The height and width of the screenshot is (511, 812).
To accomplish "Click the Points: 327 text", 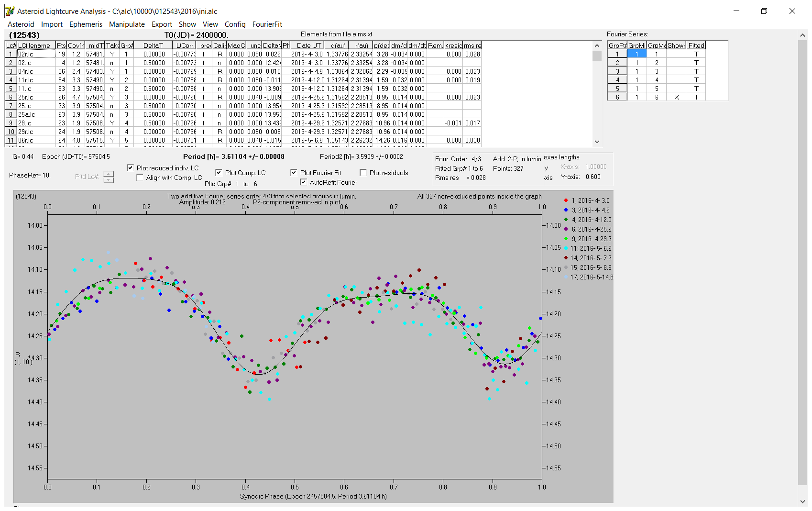I will [x=508, y=168].
